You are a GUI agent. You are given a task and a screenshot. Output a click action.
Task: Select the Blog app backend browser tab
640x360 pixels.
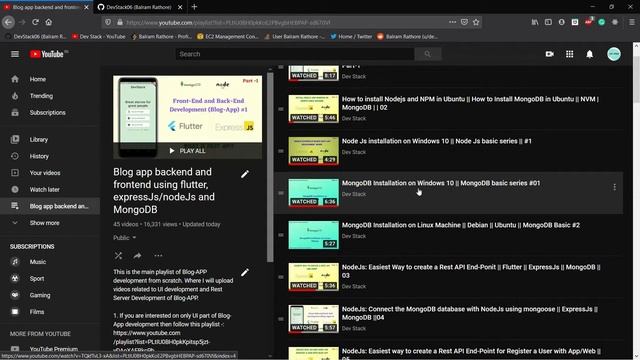[45, 7]
